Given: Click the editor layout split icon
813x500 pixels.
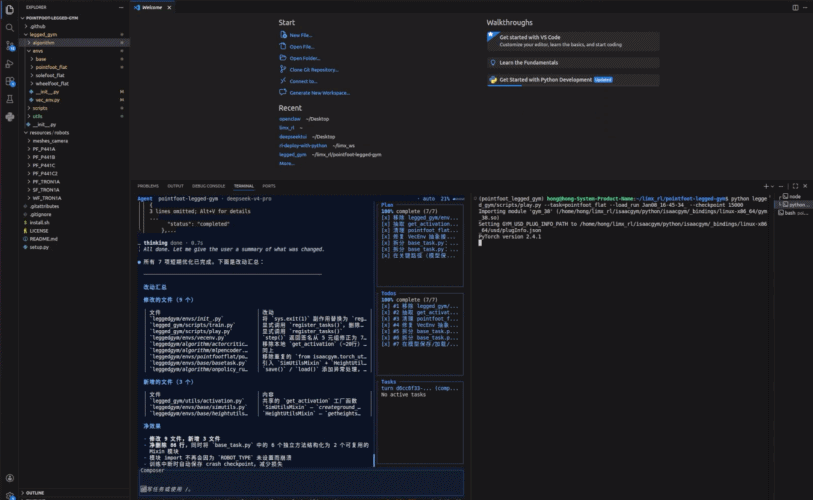Looking at the screenshot, I should click(795, 7).
